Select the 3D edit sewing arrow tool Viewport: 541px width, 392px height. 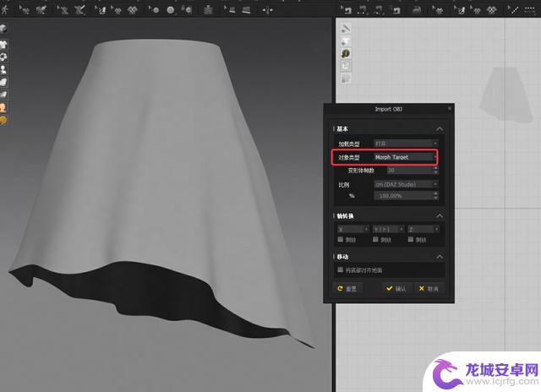(63, 10)
